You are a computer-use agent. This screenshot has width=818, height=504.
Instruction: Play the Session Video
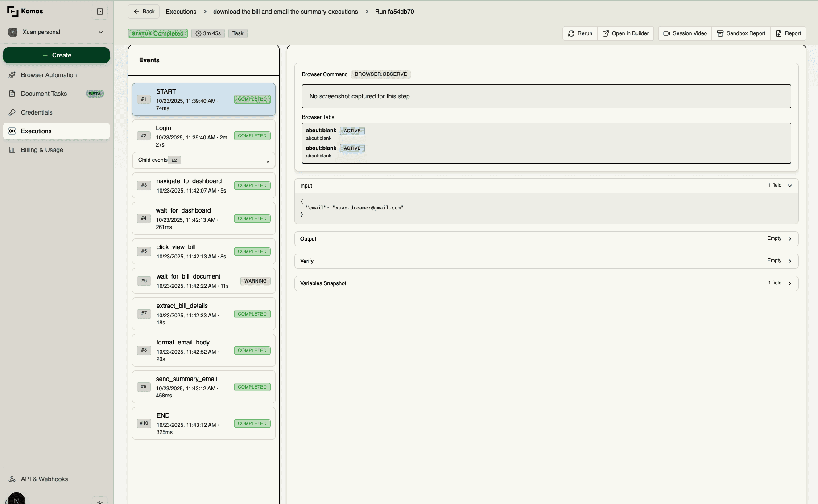(685, 33)
